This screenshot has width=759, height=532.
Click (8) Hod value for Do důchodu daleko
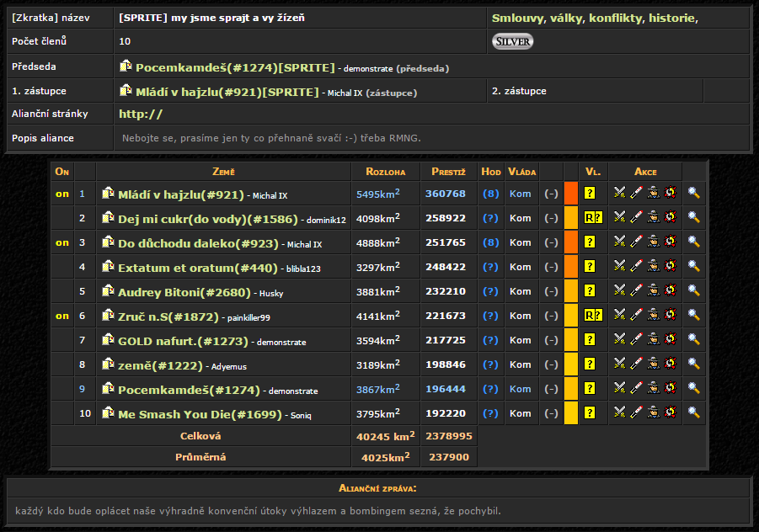click(491, 242)
